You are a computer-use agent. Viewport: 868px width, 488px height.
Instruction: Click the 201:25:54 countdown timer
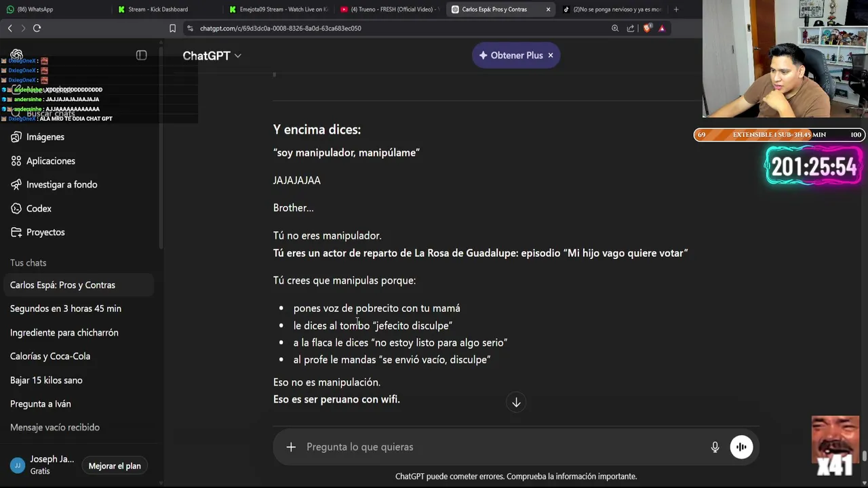pyautogui.click(x=814, y=167)
